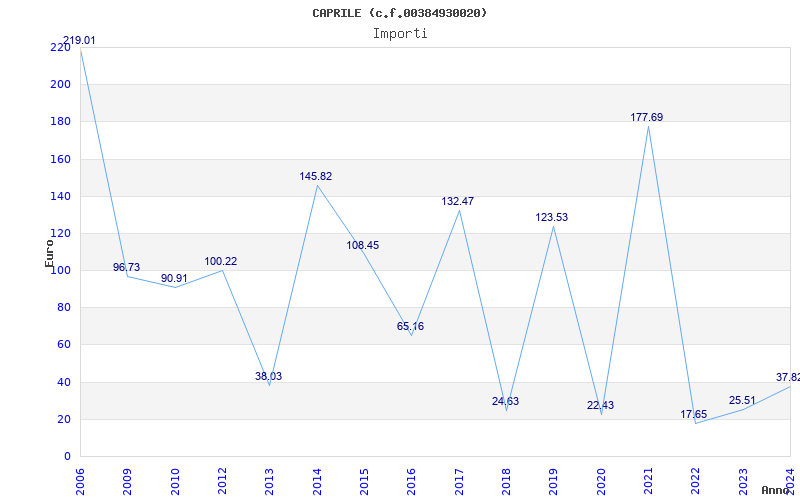Click the 2017 x-axis year label
The width and height of the screenshot is (800, 500).
tap(459, 482)
